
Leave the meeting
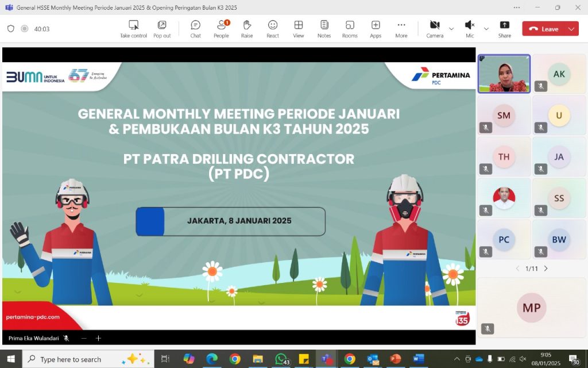click(x=543, y=29)
